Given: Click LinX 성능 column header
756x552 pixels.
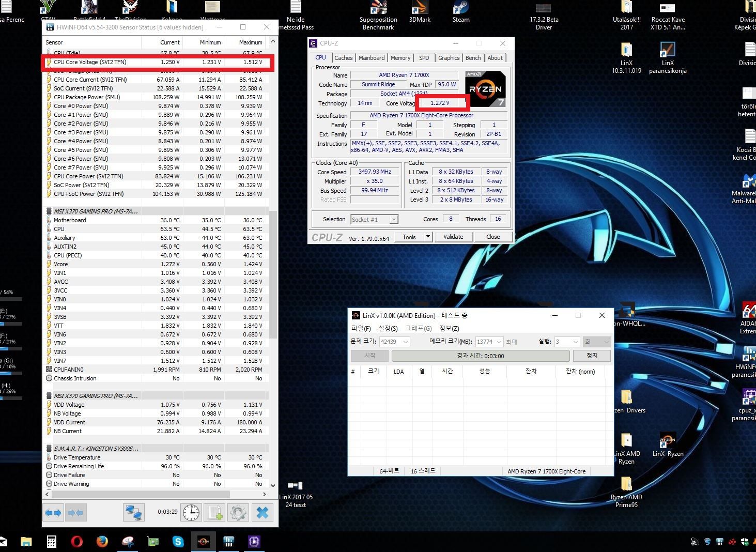Looking at the screenshot, I should 484,371.
